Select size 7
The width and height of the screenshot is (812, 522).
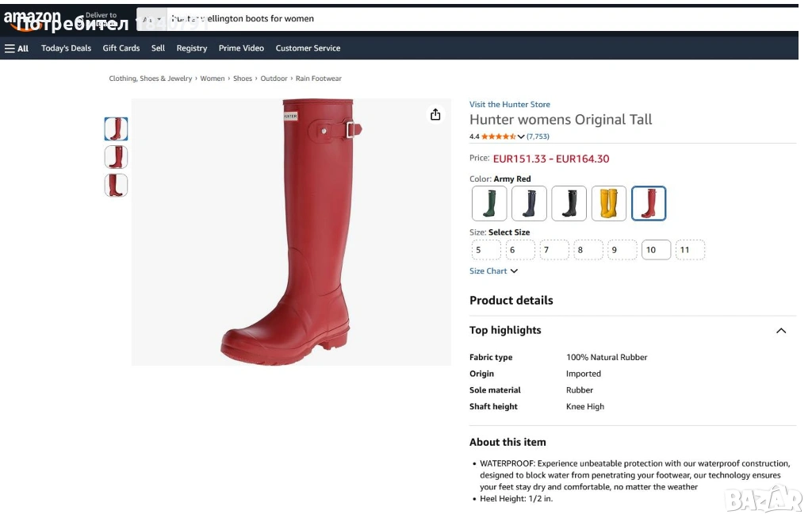click(x=554, y=250)
